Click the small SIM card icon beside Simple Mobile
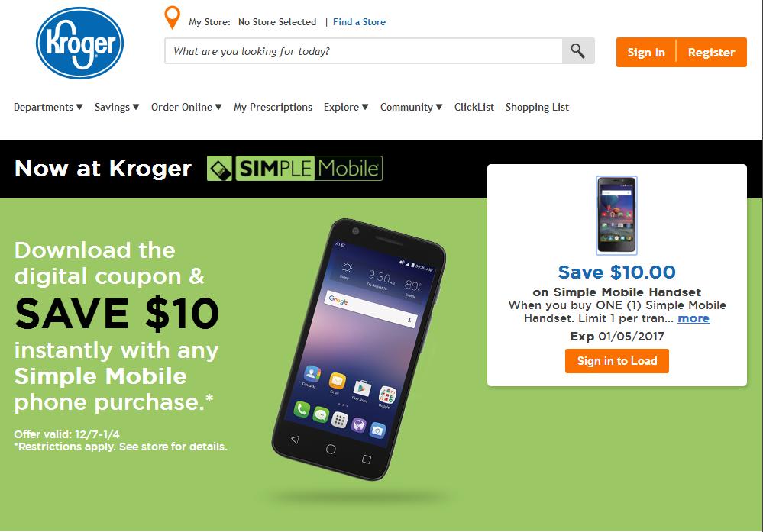The height and width of the screenshot is (532, 763). coord(220,168)
